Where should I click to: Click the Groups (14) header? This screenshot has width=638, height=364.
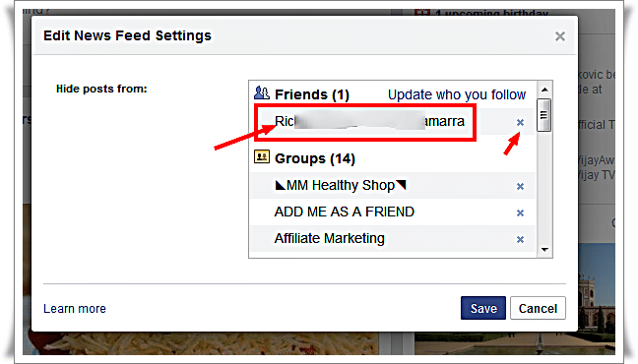314,158
